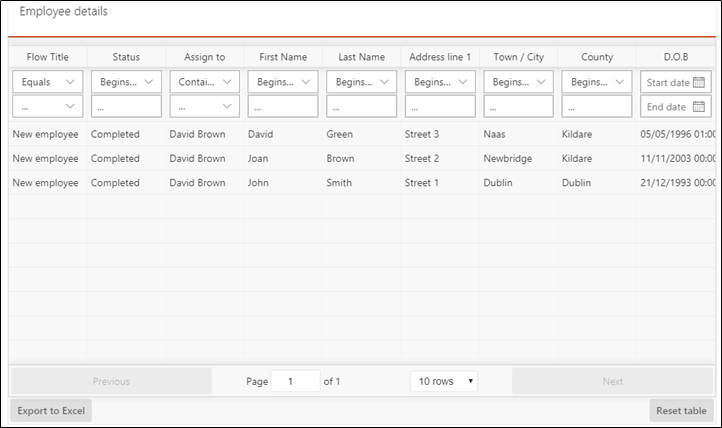Image resolution: width=722 pixels, height=428 pixels.
Task: Open First Name 'Begins...' operator dropdown
Action: pyautogui.click(x=283, y=82)
